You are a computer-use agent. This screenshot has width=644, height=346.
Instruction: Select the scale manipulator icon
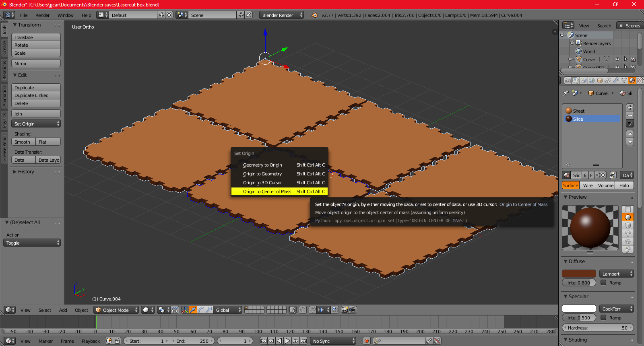(209, 310)
